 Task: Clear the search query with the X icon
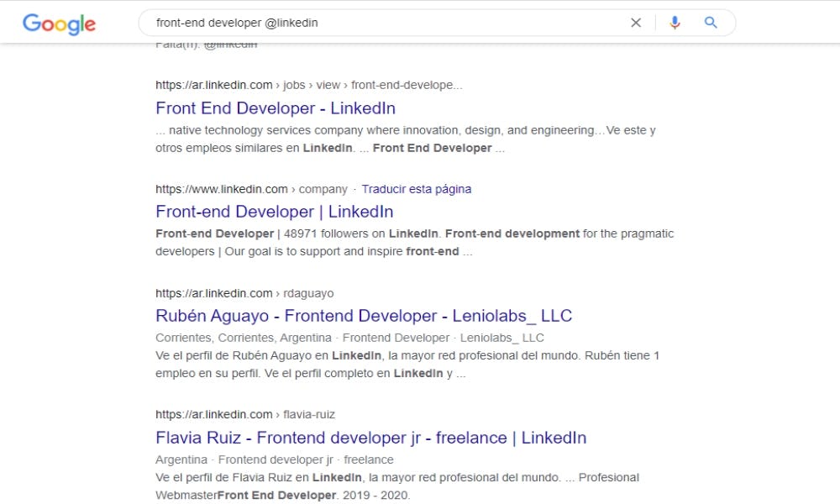(x=636, y=23)
